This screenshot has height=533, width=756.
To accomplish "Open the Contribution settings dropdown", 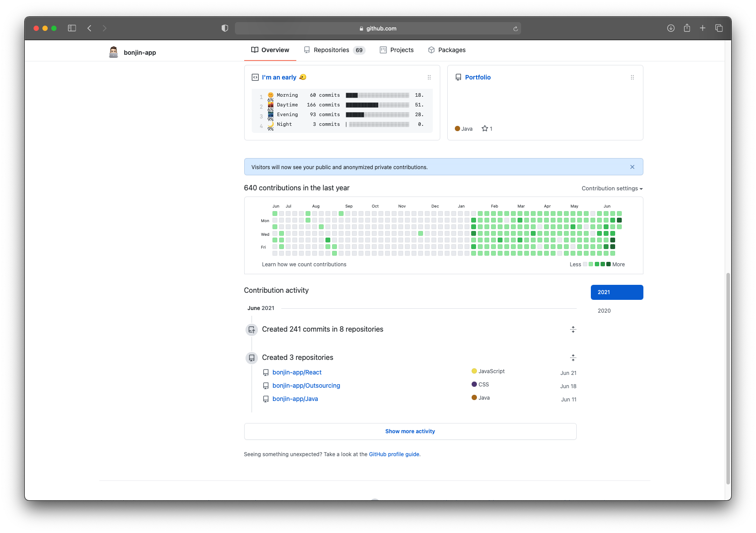I will pyautogui.click(x=612, y=189).
